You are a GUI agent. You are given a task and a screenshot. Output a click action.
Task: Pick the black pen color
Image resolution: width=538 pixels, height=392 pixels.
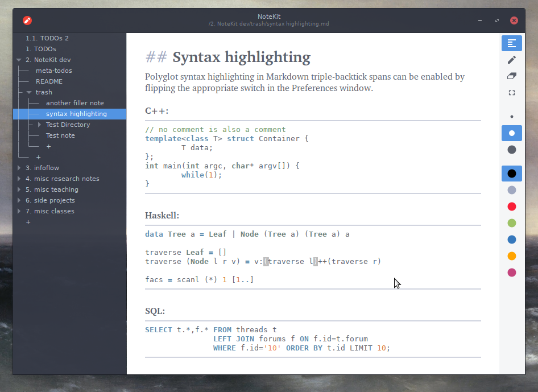(x=512, y=174)
